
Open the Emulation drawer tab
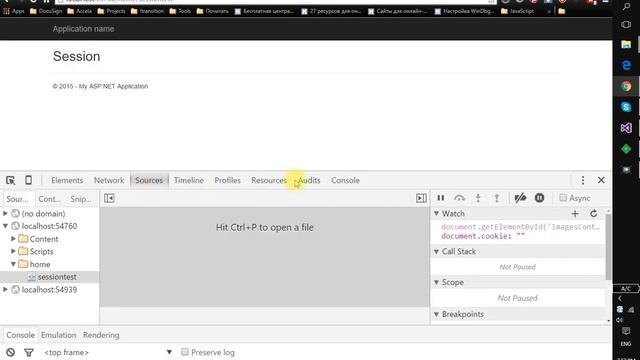[58, 335]
